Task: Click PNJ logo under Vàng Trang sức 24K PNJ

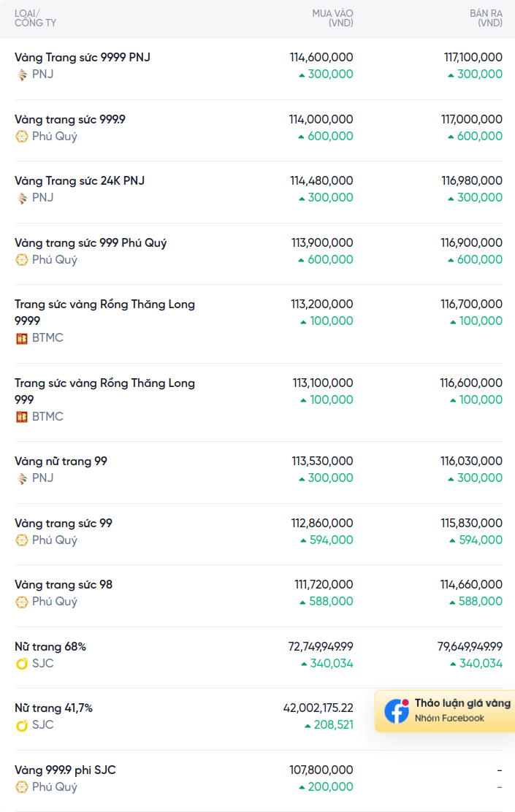Action: (x=22, y=199)
